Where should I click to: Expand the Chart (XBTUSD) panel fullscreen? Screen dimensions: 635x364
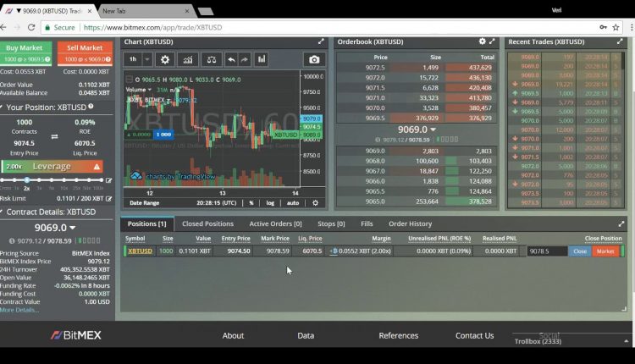tap(321, 41)
